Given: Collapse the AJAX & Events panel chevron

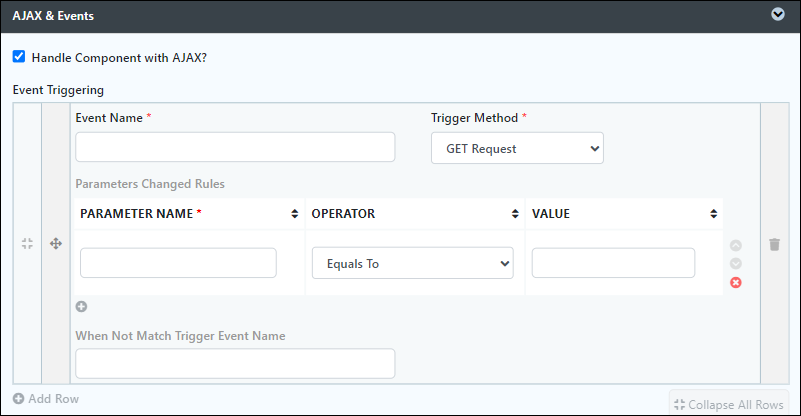Looking at the screenshot, I should coord(778,14).
